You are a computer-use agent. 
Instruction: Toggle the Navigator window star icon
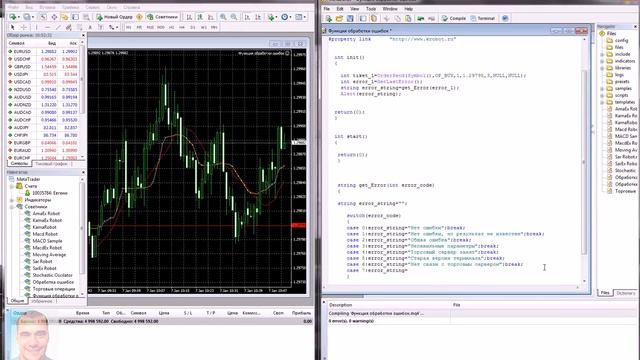click(64, 17)
